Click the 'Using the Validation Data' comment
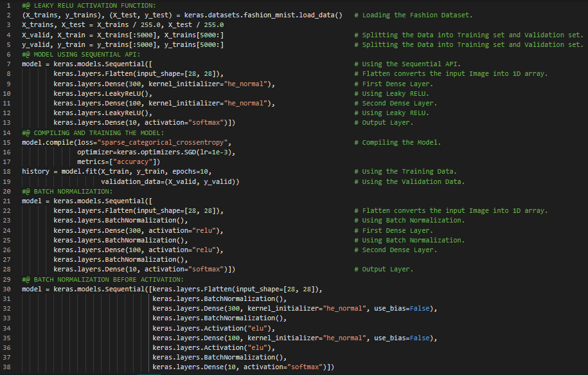 tap(413, 181)
